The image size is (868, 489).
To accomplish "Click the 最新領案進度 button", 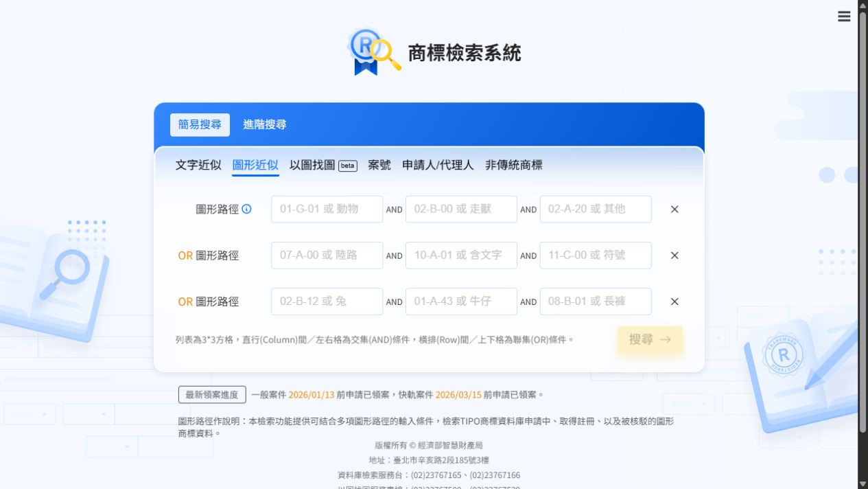I will (212, 395).
